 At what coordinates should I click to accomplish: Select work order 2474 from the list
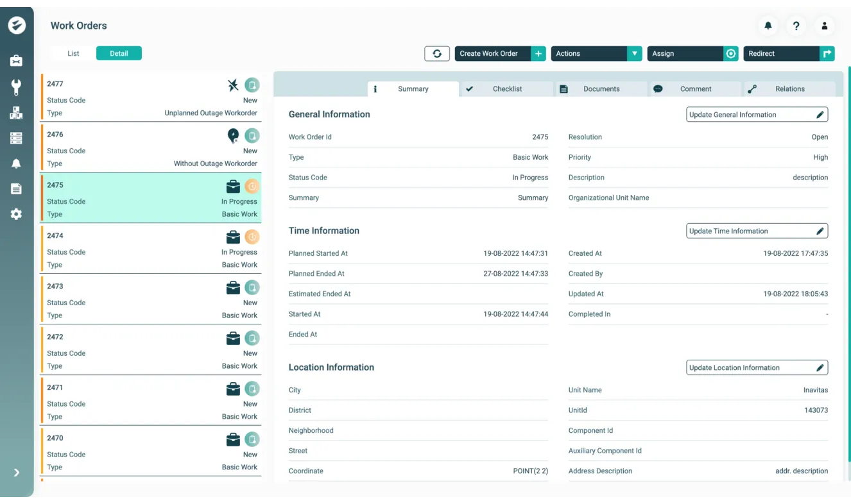tap(151, 249)
